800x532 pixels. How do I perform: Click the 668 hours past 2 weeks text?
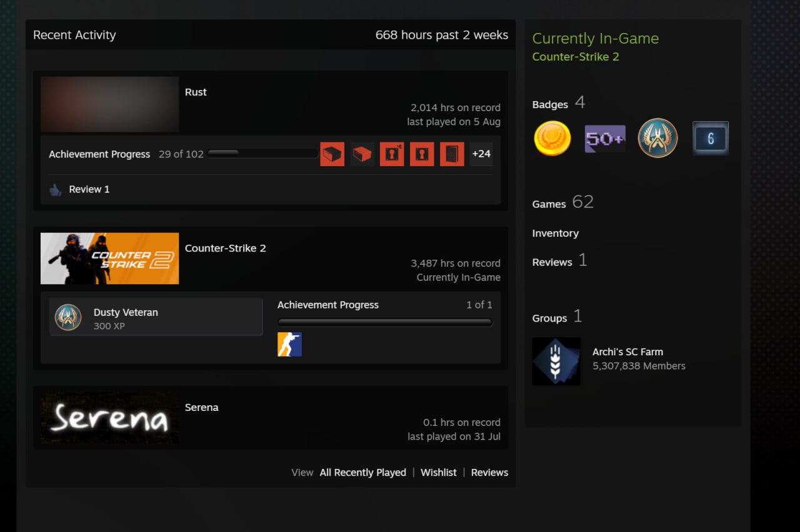pos(442,35)
